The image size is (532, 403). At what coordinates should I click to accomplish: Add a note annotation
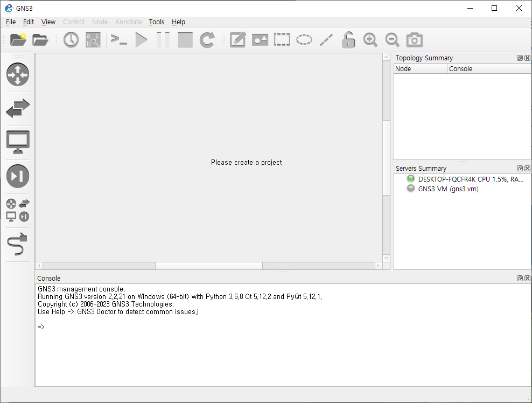click(237, 40)
